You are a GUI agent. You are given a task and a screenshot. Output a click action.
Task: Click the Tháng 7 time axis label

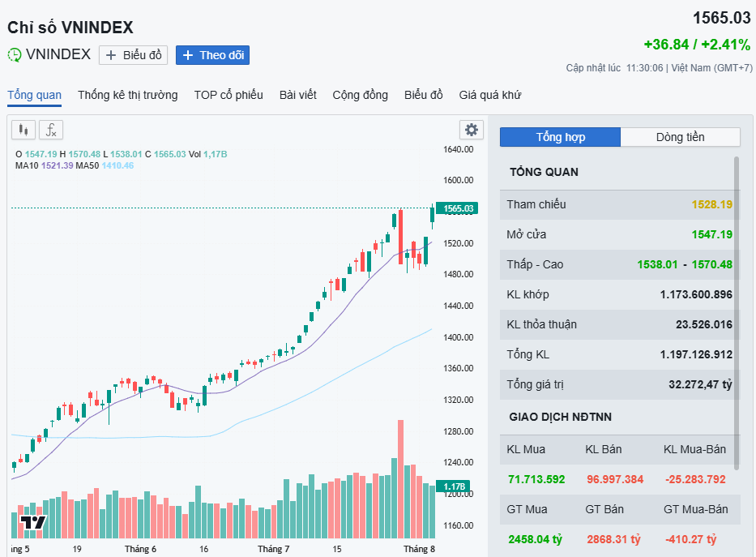(x=273, y=549)
